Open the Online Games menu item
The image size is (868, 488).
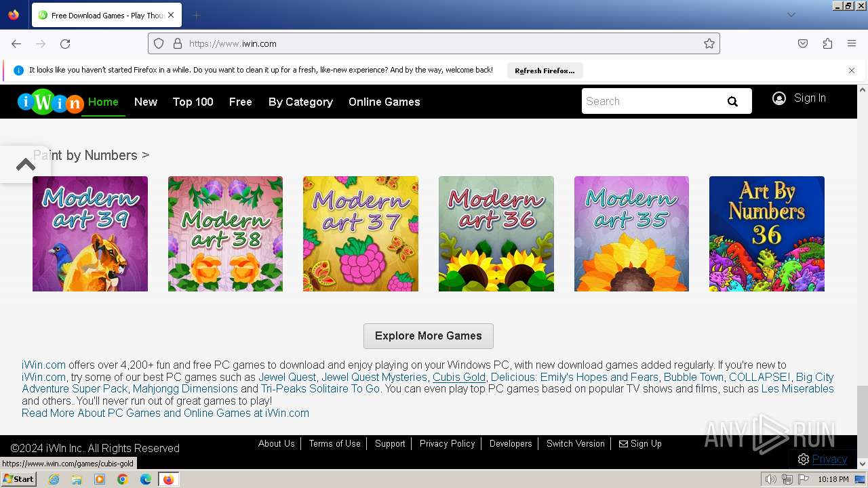384,102
